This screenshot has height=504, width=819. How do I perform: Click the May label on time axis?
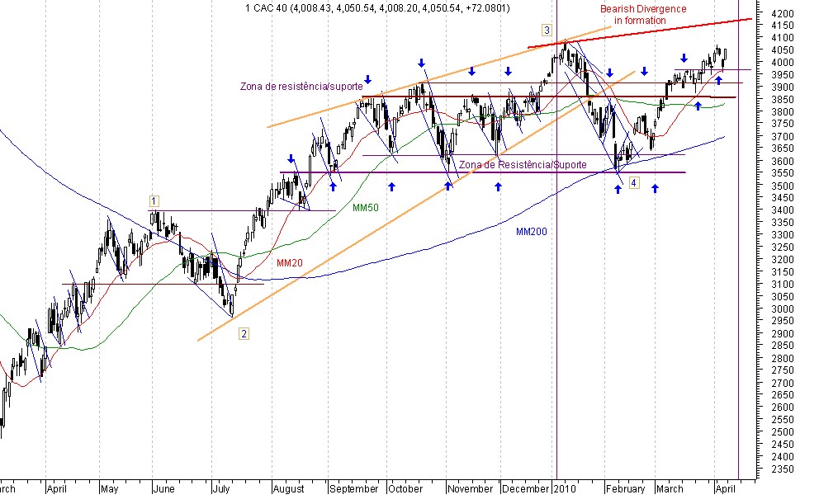109,489
